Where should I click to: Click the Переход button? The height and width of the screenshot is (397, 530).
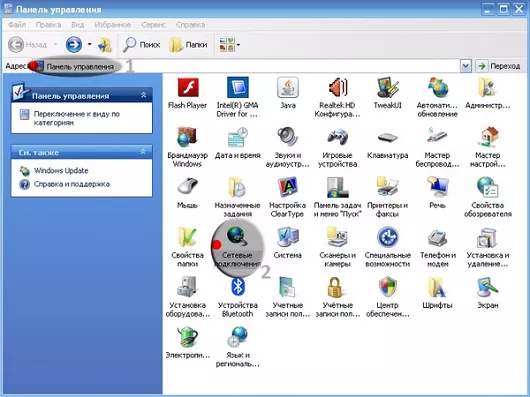(x=499, y=66)
